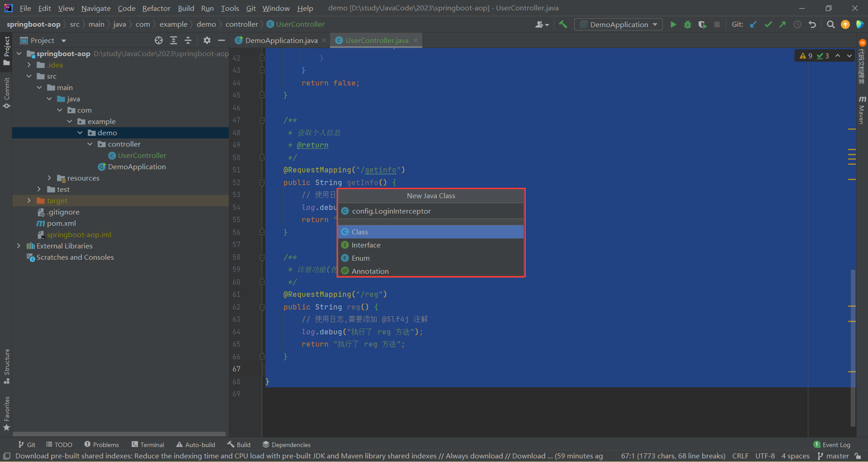Image resolution: width=868 pixels, height=462 pixels.
Task: Open Project panel gear options
Action: pyautogui.click(x=207, y=40)
